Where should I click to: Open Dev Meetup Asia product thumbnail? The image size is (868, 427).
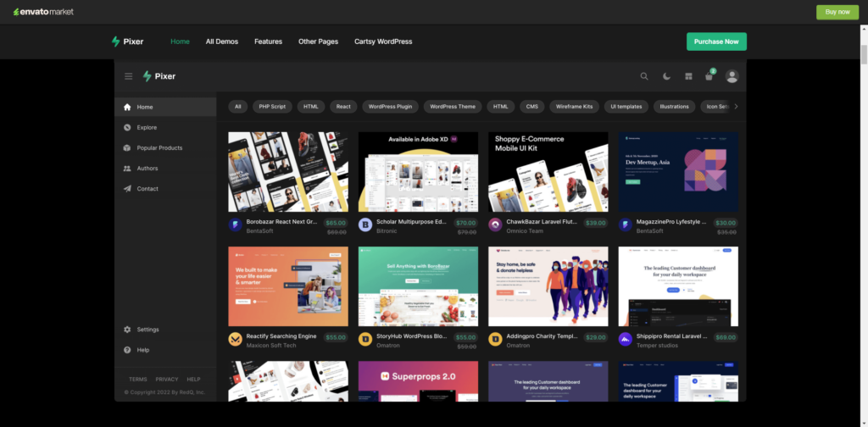(x=678, y=171)
